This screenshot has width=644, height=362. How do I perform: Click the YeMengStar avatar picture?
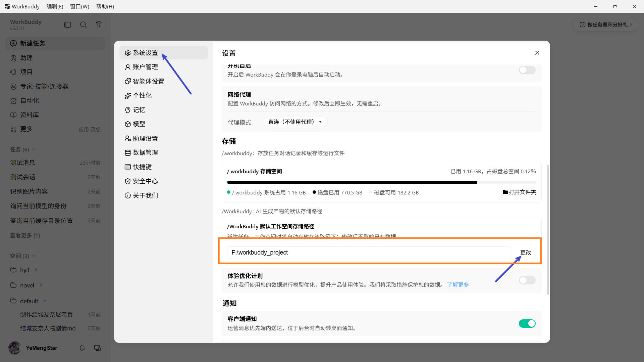pos(15,348)
